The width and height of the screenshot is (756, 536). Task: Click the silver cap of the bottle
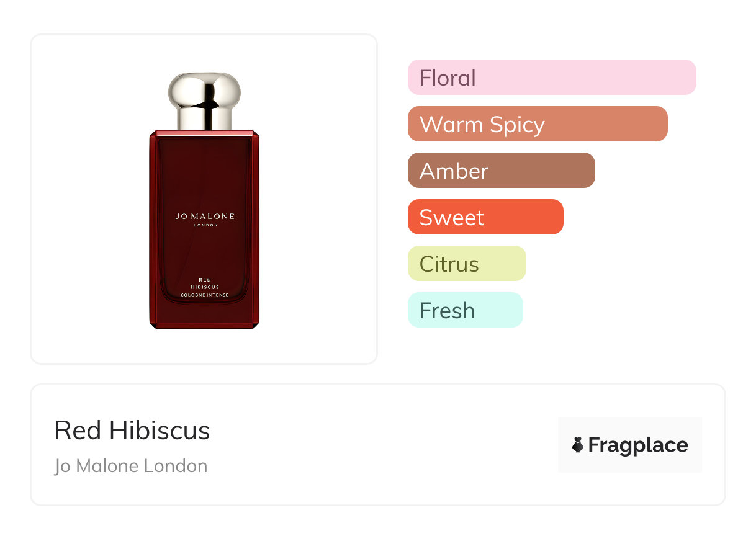pyautogui.click(x=204, y=92)
